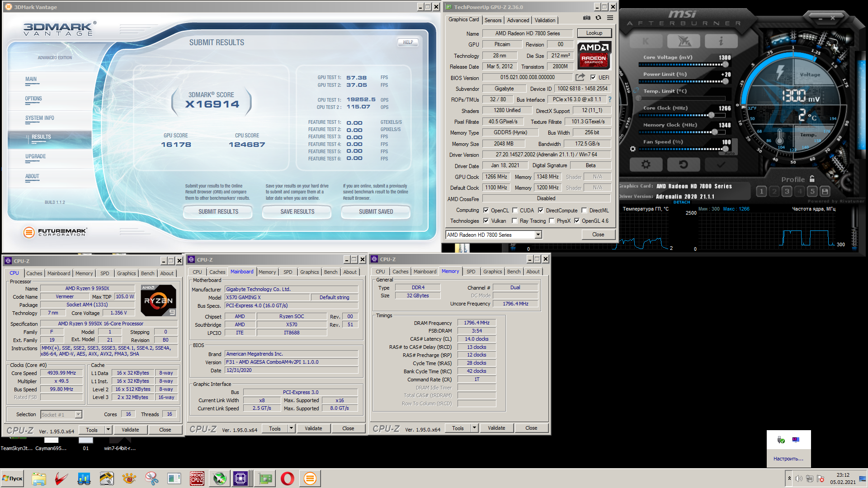Open ROG CPU-Z taskbar icon
Image resolution: width=868 pixels, height=488 pixels.
tap(197, 479)
